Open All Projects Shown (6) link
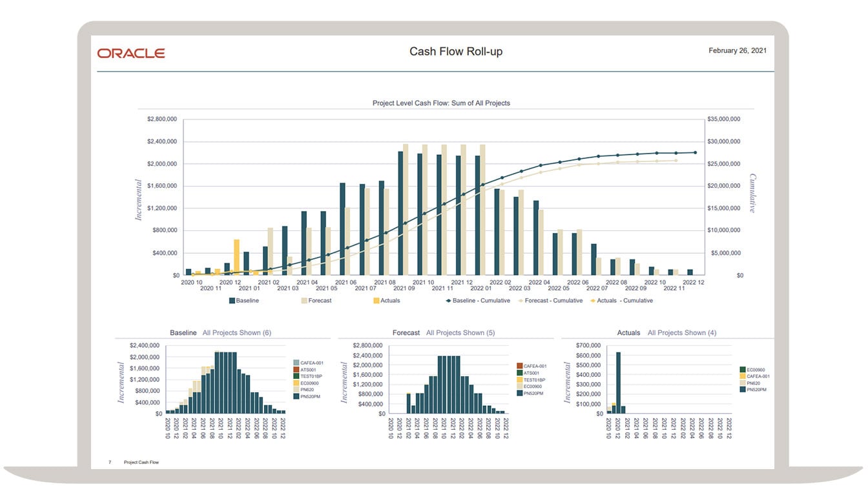 236,333
